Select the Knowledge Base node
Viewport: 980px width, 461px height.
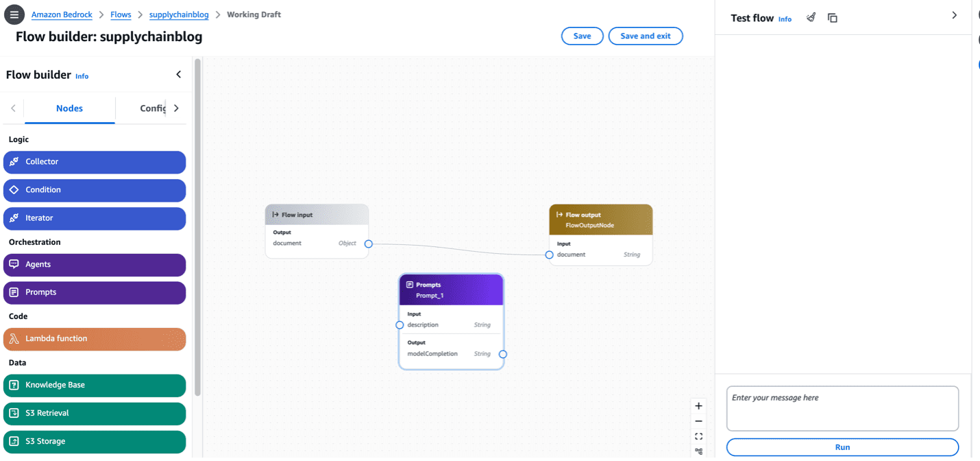click(95, 386)
